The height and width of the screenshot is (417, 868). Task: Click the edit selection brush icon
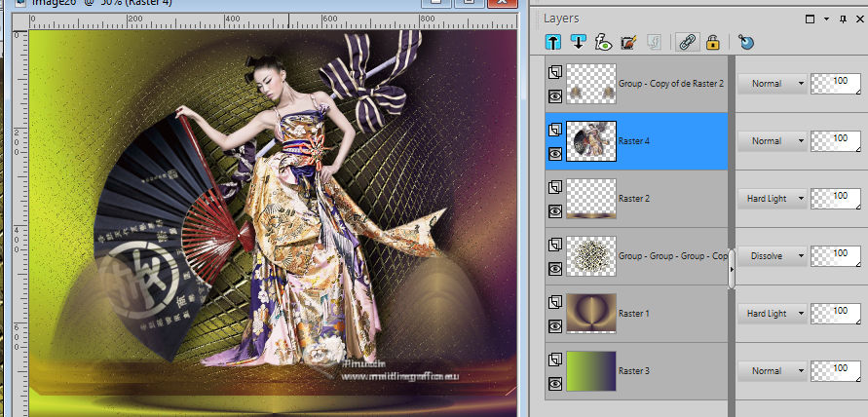pos(627,42)
